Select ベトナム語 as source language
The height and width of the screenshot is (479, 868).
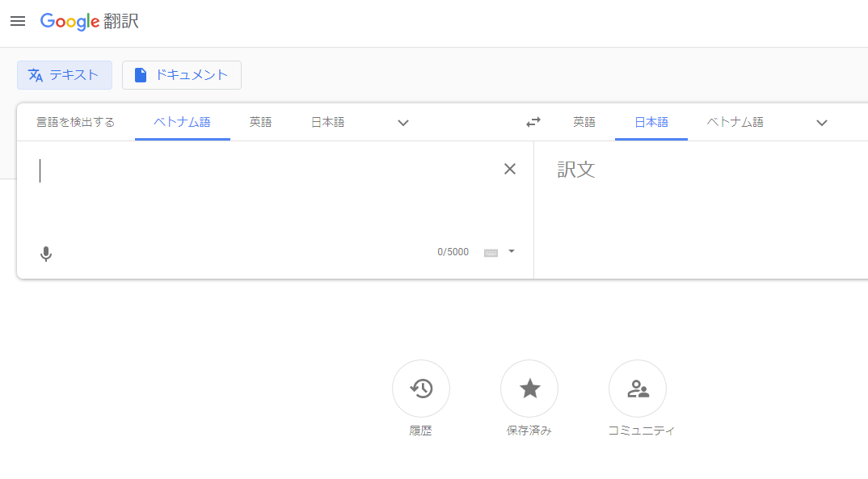point(182,122)
